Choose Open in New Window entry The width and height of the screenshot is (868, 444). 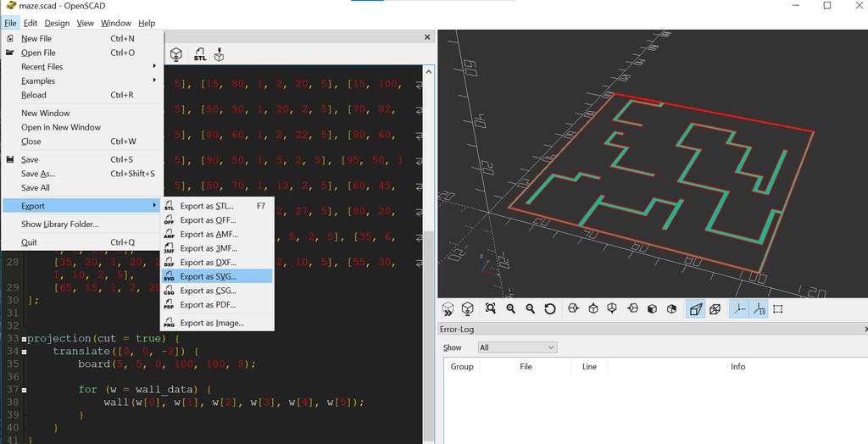point(82,127)
